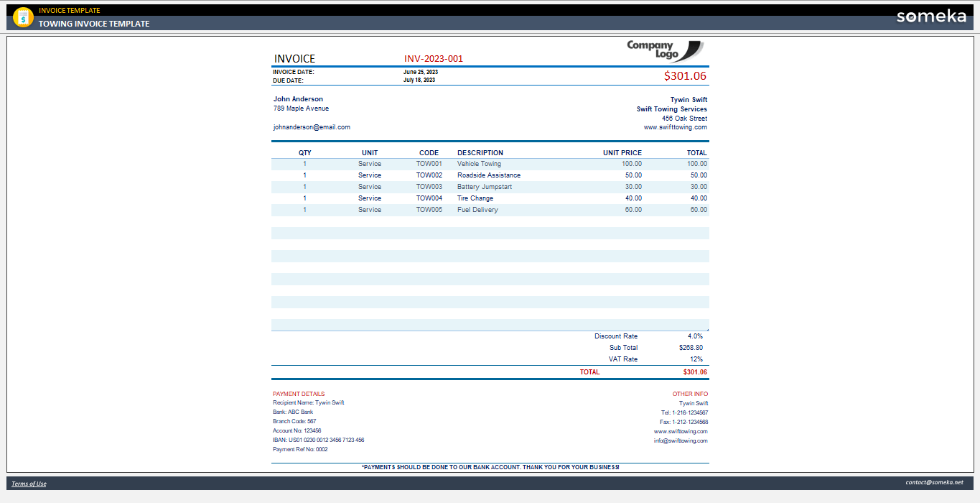Image resolution: width=980 pixels, height=503 pixels.
Task: Click the contact@someka.net email link
Action: click(934, 483)
